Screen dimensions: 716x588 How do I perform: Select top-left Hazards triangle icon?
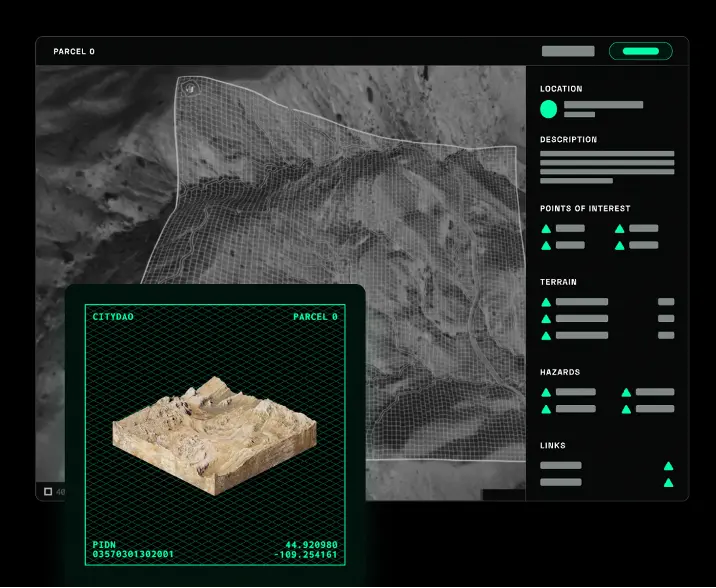pyautogui.click(x=546, y=393)
